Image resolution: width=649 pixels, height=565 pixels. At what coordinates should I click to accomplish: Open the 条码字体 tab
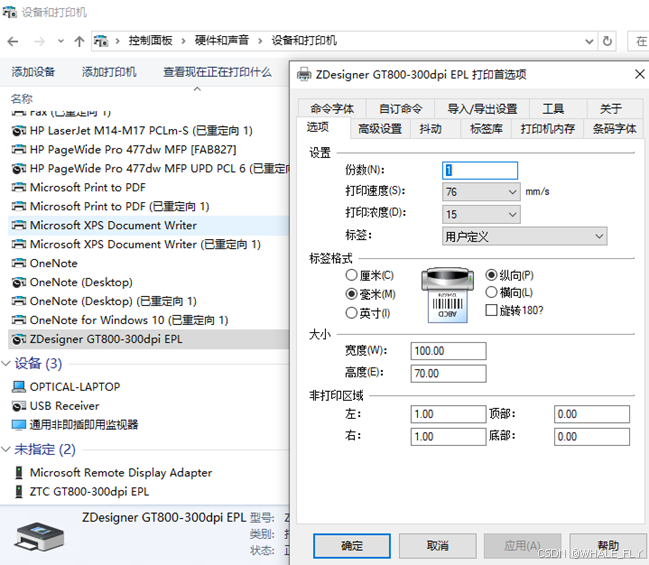click(615, 129)
